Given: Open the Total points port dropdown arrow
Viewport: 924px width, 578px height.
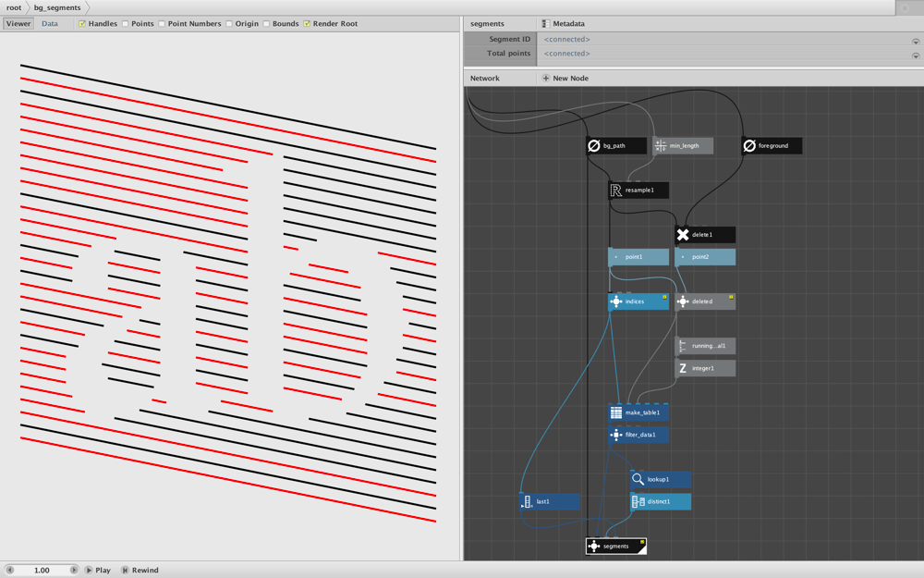Looking at the screenshot, I should point(916,55).
